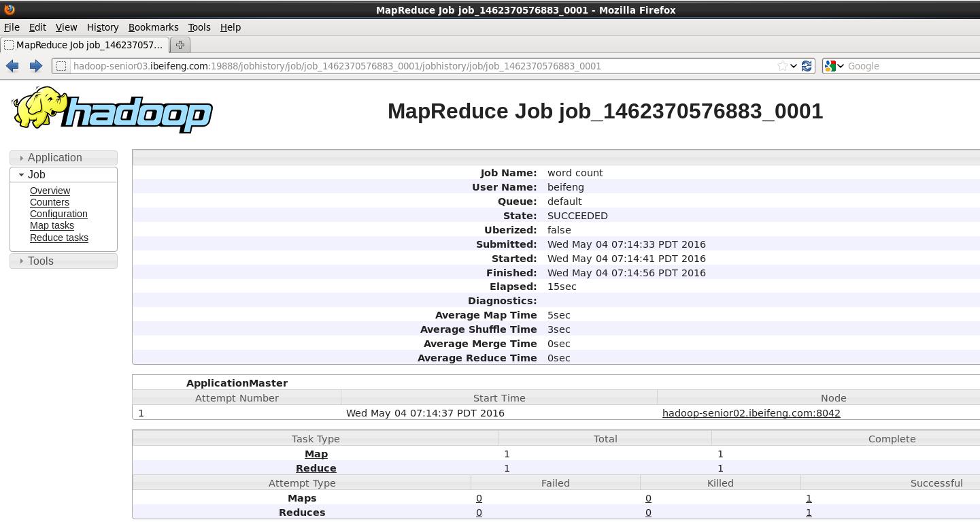Screen dimensions: 980x522
Task: Open a new tab with plus button
Action: pyautogui.click(x=180, y=45)
